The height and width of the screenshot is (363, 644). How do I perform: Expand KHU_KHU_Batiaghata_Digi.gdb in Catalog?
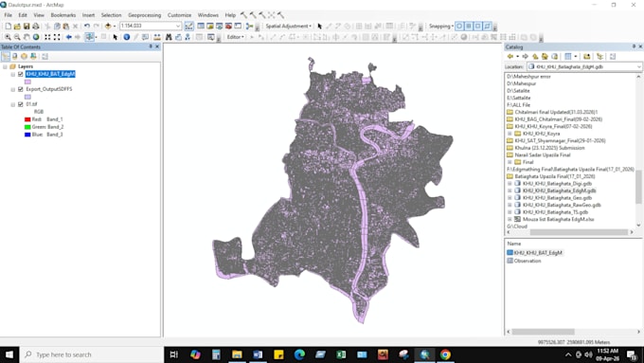pos(510,184)
